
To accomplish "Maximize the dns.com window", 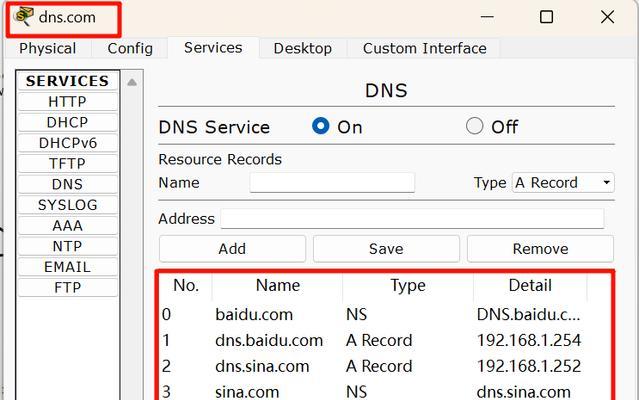I will pyautogui.click(x=546, y=17).
